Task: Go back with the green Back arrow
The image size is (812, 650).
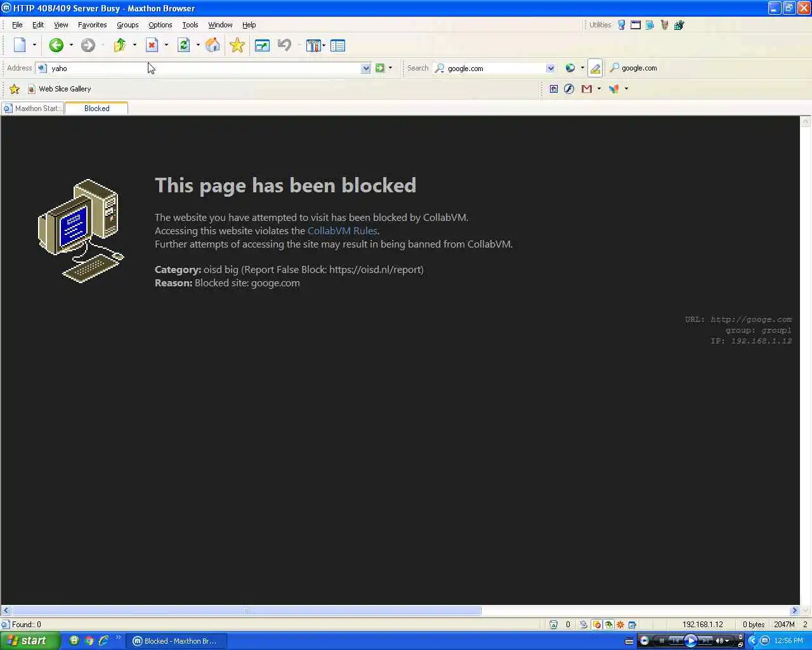Action: 56,45
